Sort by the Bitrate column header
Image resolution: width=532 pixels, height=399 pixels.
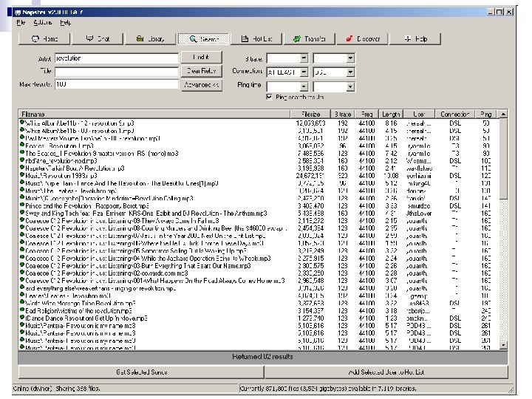click(343, 115)
